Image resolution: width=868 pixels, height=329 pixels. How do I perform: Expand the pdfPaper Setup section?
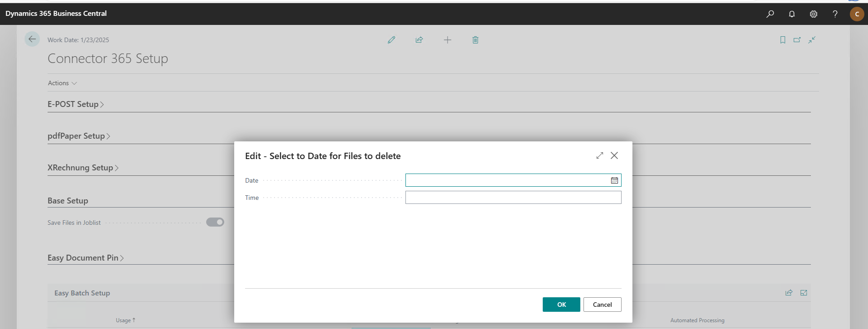[x=79, y=136]
